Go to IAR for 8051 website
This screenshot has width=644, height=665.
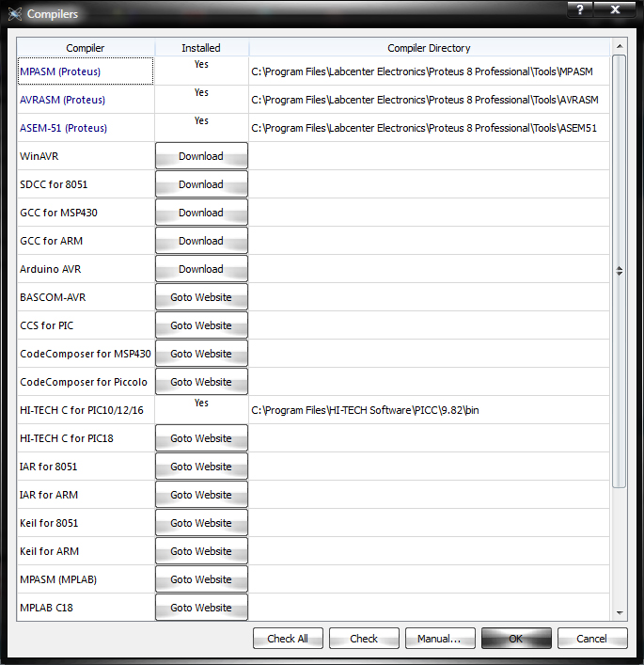pos(201,467)
